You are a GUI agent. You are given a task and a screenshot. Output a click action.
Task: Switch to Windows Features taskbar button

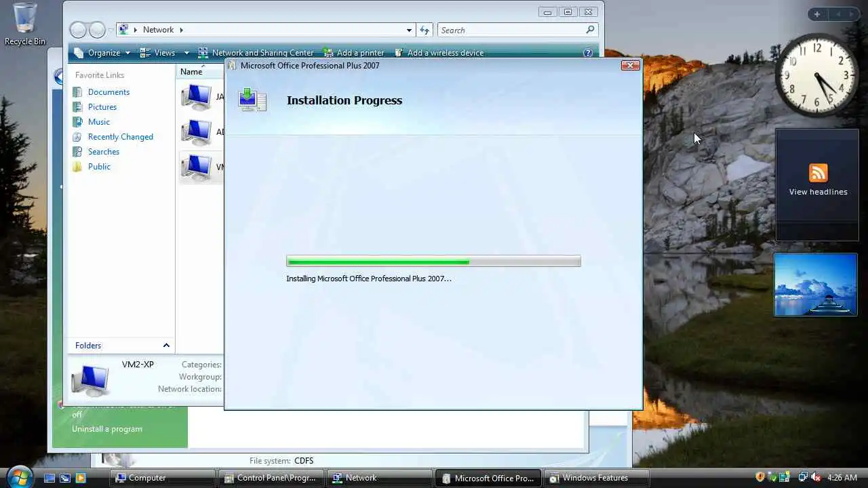[x=597, y=478]
